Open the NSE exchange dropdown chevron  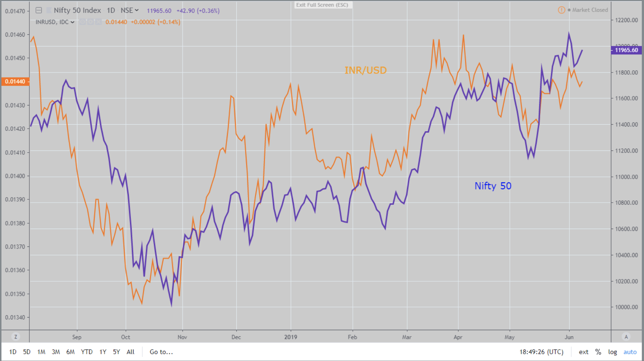(x=137, y=10)
